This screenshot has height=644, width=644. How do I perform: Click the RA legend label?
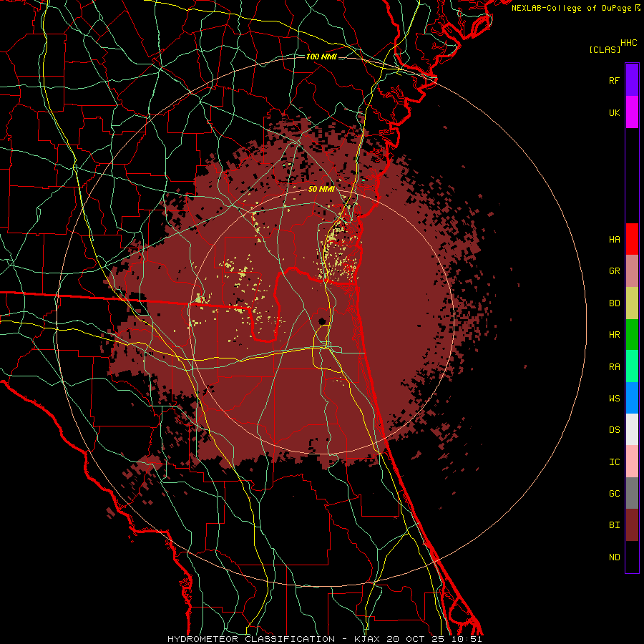(614, 366)
